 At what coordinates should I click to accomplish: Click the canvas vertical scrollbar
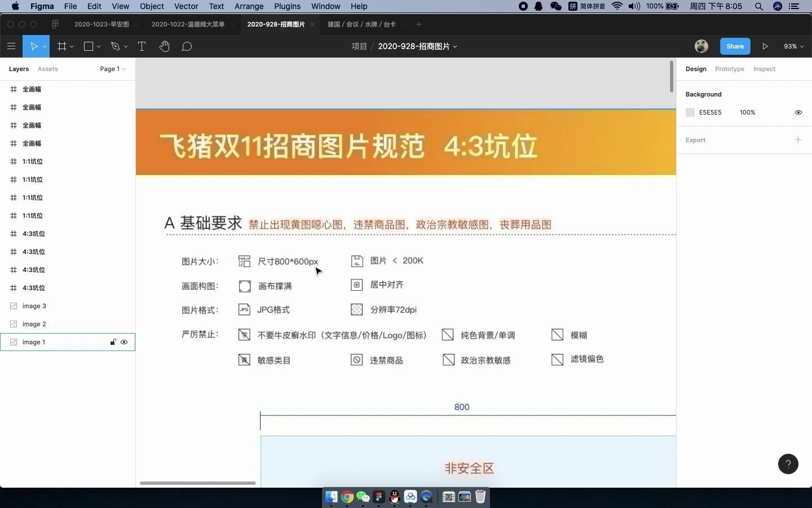(672, 76)
